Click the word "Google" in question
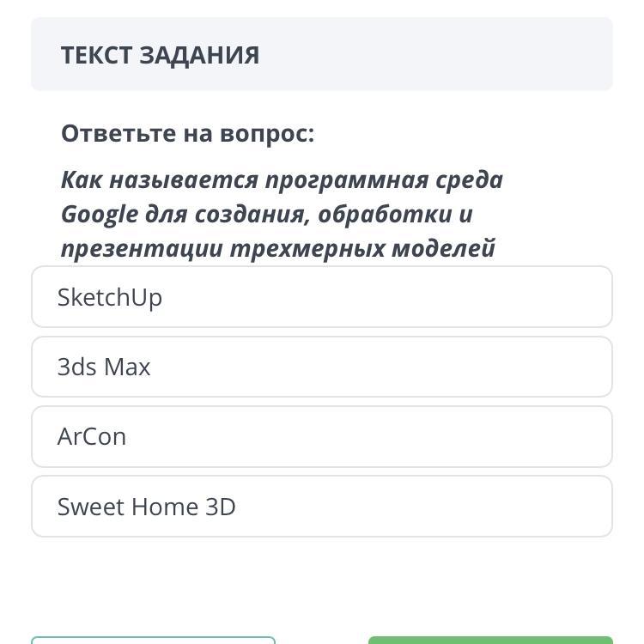644x644 pixels. (99, 215)
